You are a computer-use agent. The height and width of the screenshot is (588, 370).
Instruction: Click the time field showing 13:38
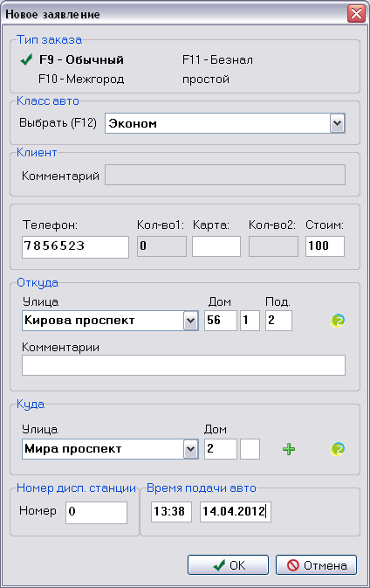[x=171, y=512]
